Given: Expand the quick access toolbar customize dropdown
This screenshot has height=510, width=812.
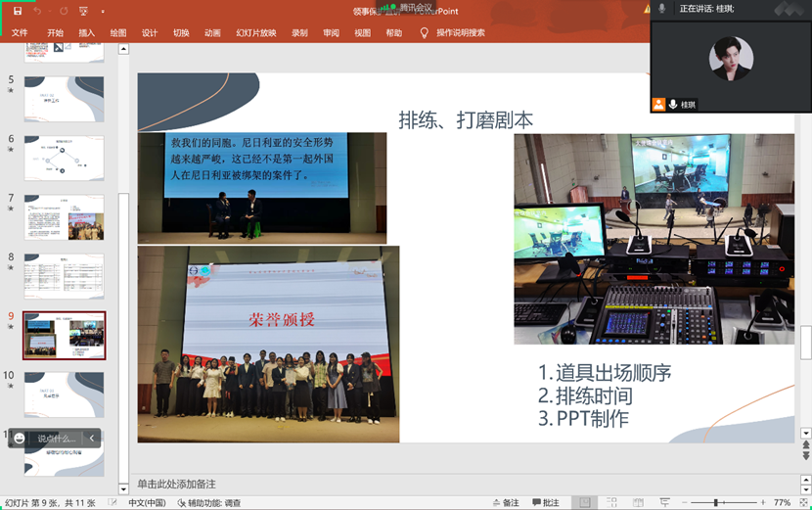Looking at the screenshot, I should pyautogui.click(x=101, y=11).
